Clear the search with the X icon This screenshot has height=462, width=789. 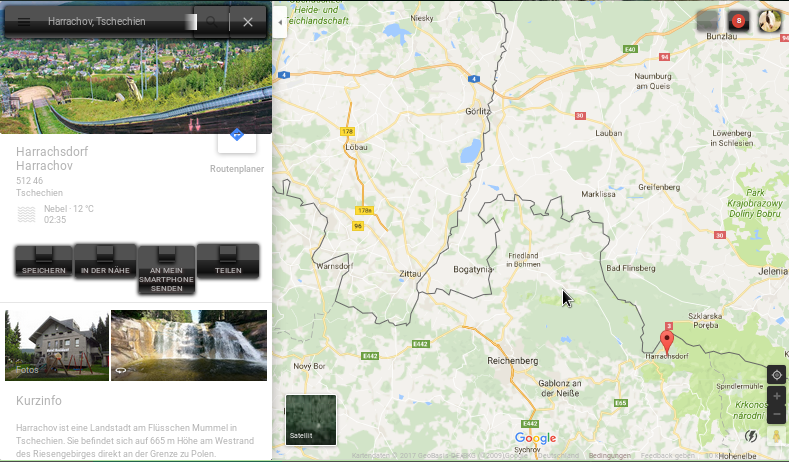(248, 22)
